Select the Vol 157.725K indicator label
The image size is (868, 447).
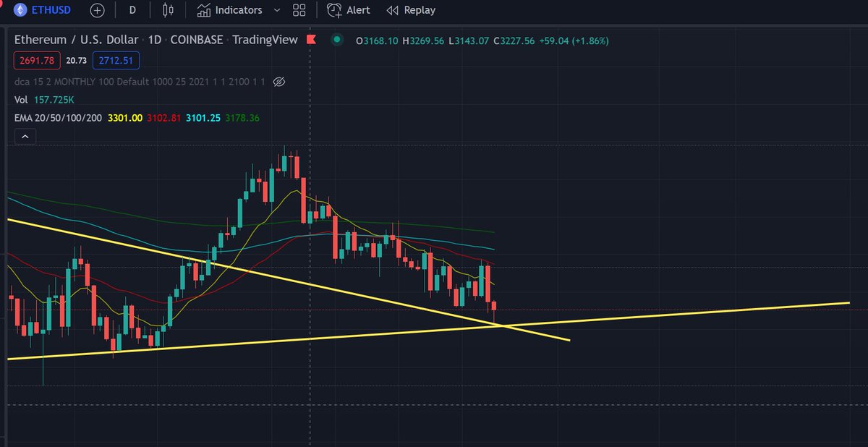click(44, 100)
